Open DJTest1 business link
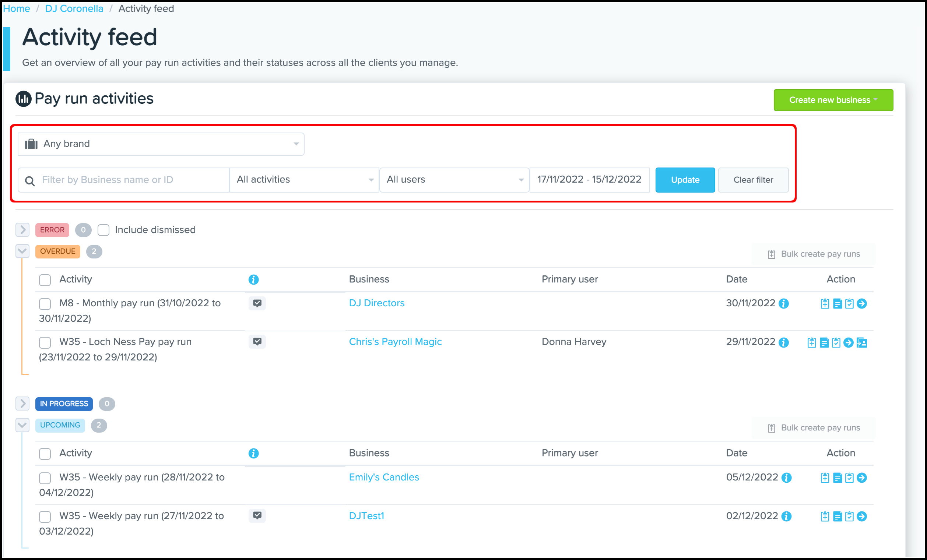Viewport: 927px width, 560px height. pos(366,515)
